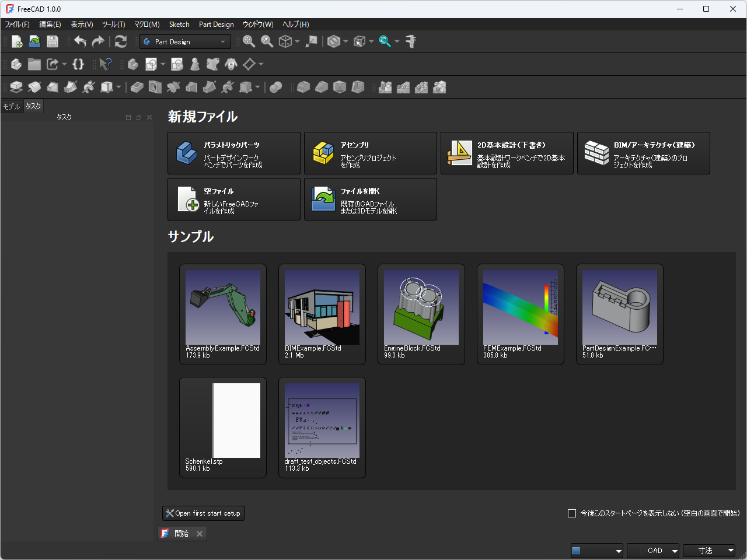Click the new document icon
The image size is (747, 560).
tap(17, 41)
